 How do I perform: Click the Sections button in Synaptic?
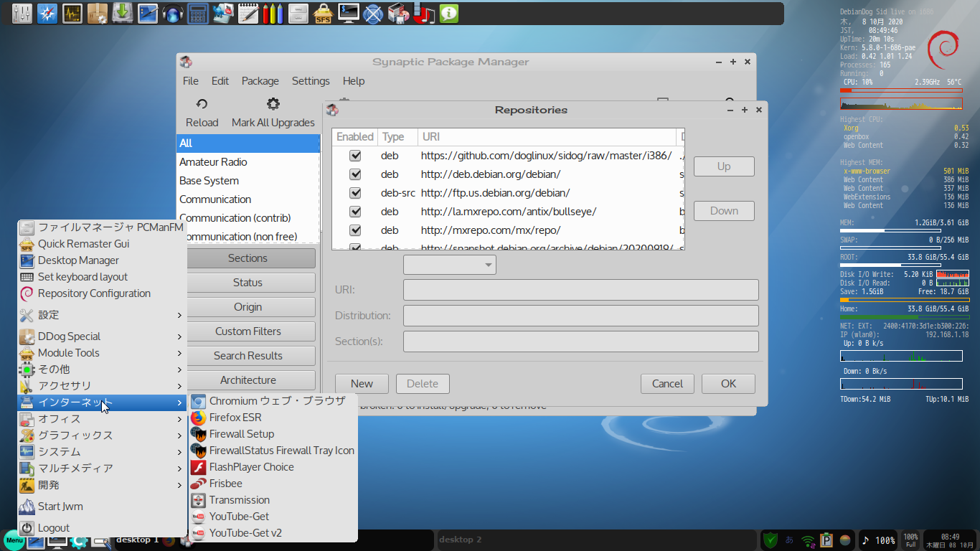pos(248,258)
